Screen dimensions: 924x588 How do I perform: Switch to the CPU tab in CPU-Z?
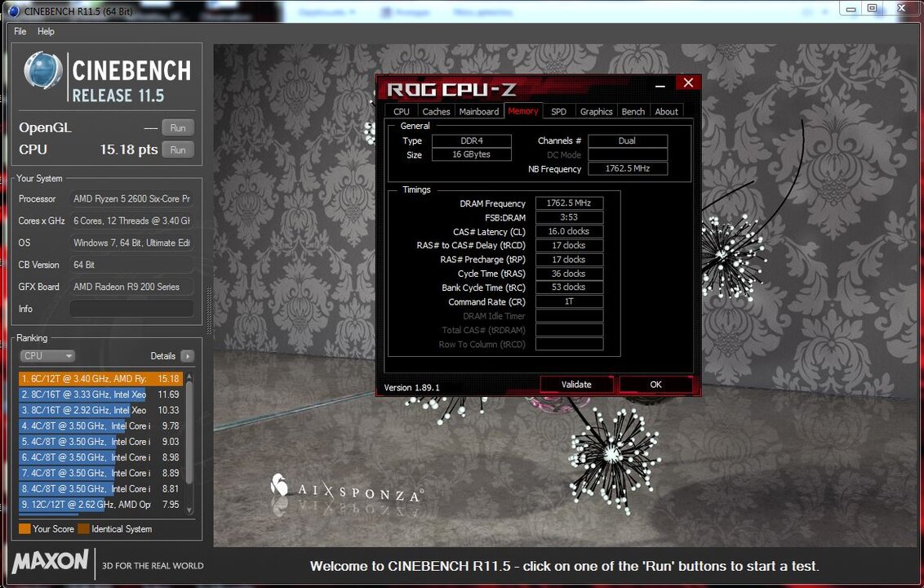click(x=402, y=111)
